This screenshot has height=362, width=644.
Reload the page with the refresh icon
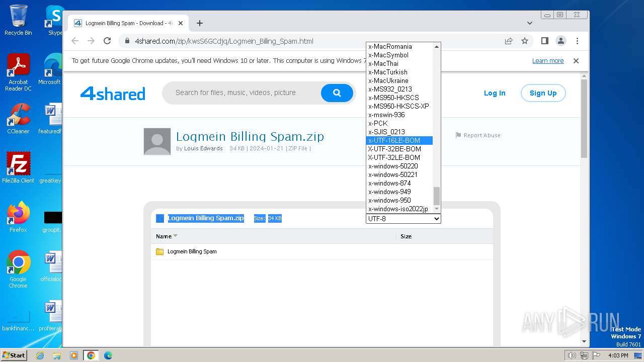click(107, 41)
